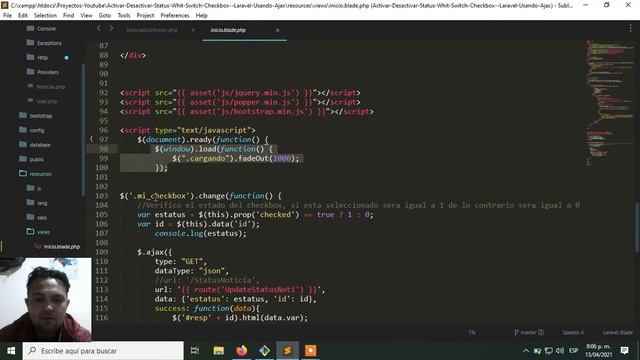Click the dataType: "json" line
Screen dimensions: 640x360
(x=191, y=271)
